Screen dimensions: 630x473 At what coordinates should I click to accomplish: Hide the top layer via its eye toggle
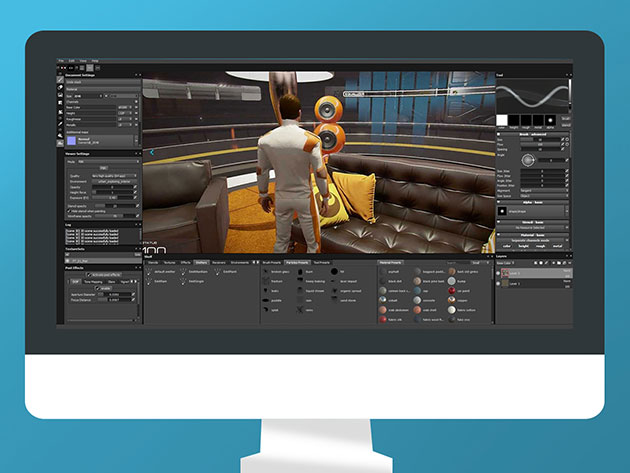click(498, 273)
